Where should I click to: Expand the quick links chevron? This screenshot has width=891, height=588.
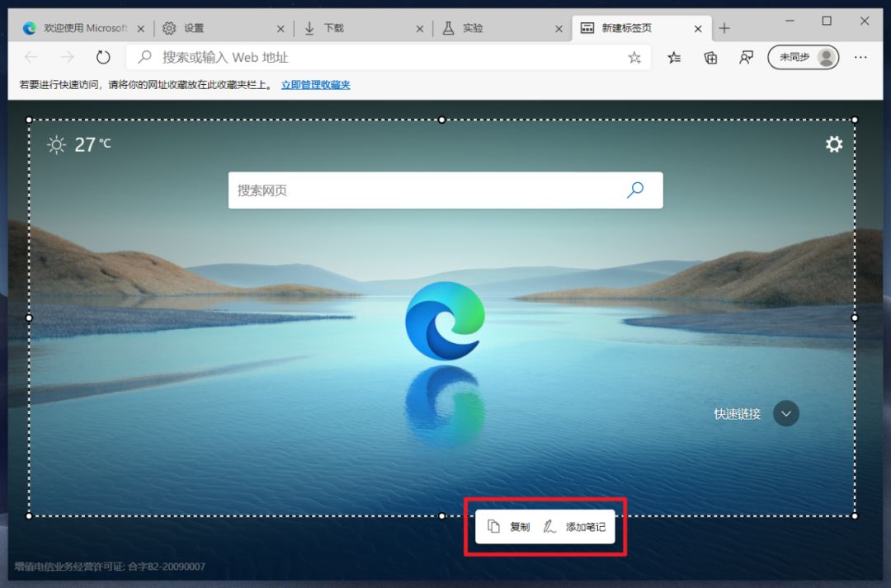(x=786, y=413)
